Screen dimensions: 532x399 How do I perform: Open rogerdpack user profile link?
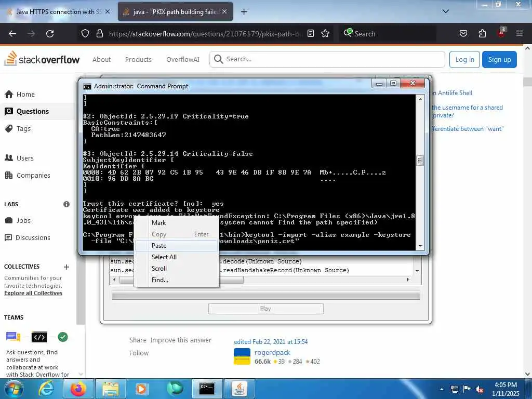[x=272, y=353]
